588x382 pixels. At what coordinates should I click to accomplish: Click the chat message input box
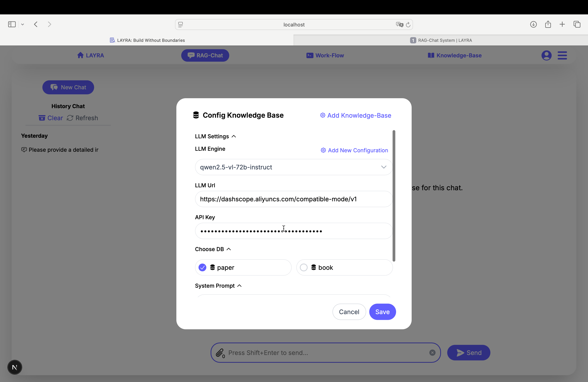(326, 353)
